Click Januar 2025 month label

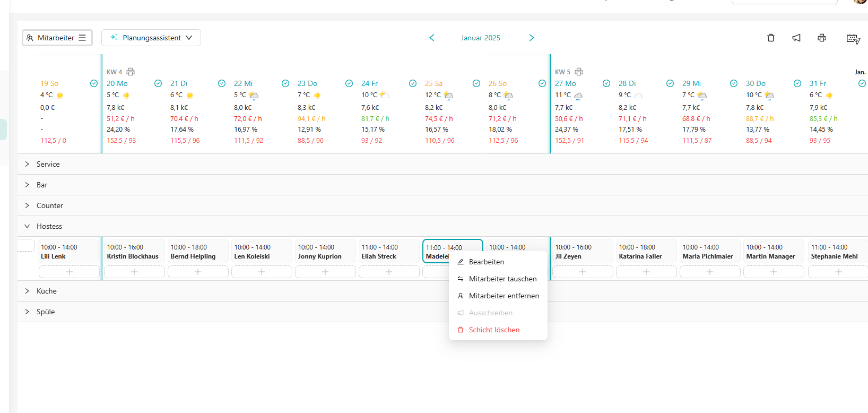[x=480, y=38]
